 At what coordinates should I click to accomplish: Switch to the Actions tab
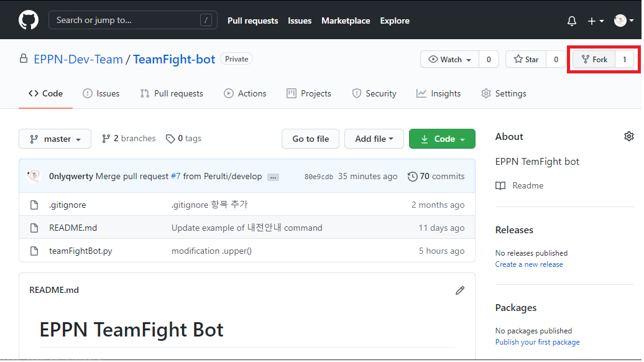[x=245, y=94]
